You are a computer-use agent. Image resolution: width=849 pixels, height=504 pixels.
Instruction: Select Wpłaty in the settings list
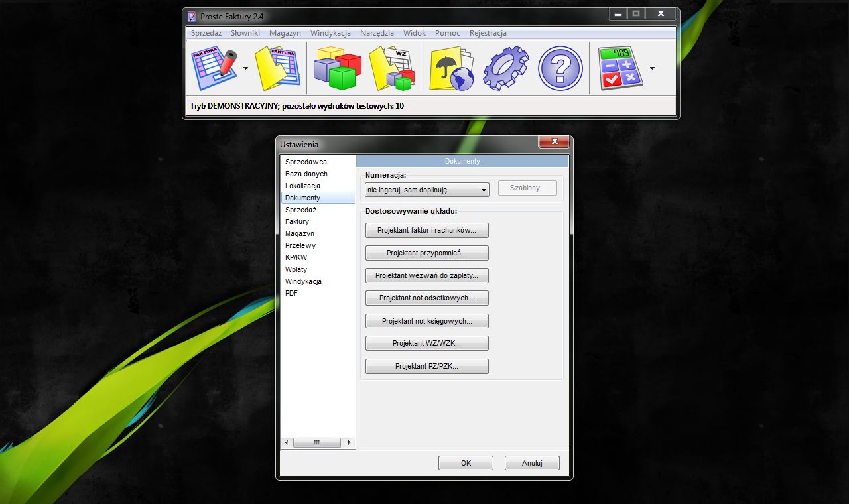[x=318, y=269]
